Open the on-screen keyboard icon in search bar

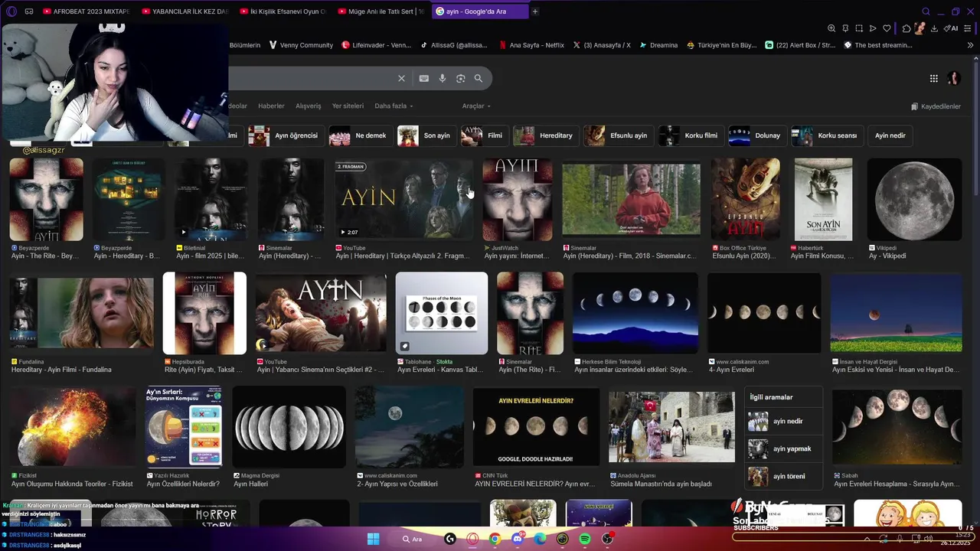click(423, 78)
